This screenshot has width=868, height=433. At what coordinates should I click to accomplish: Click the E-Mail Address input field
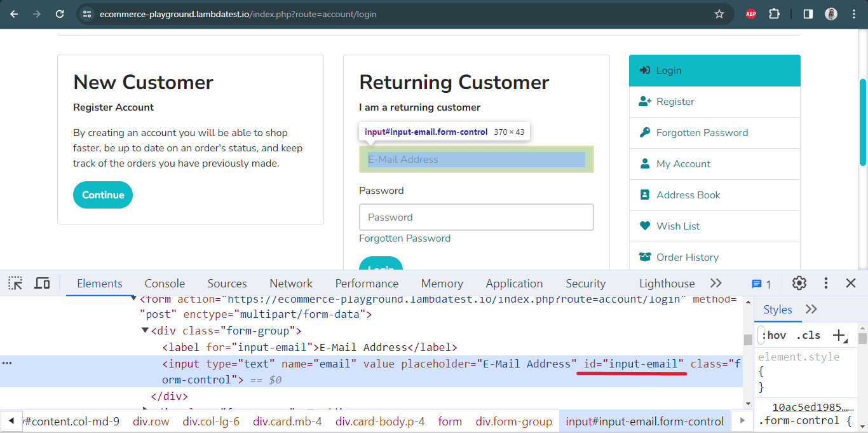tap(476, 159)
